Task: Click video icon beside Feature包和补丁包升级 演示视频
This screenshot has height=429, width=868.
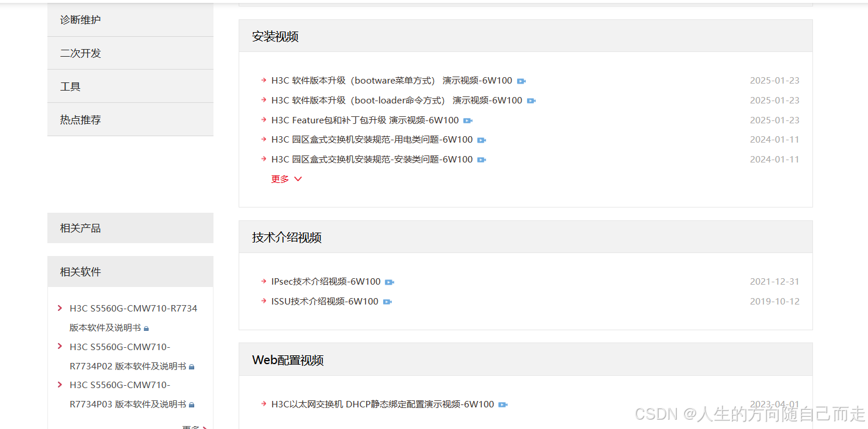Action: coord(468,121)
